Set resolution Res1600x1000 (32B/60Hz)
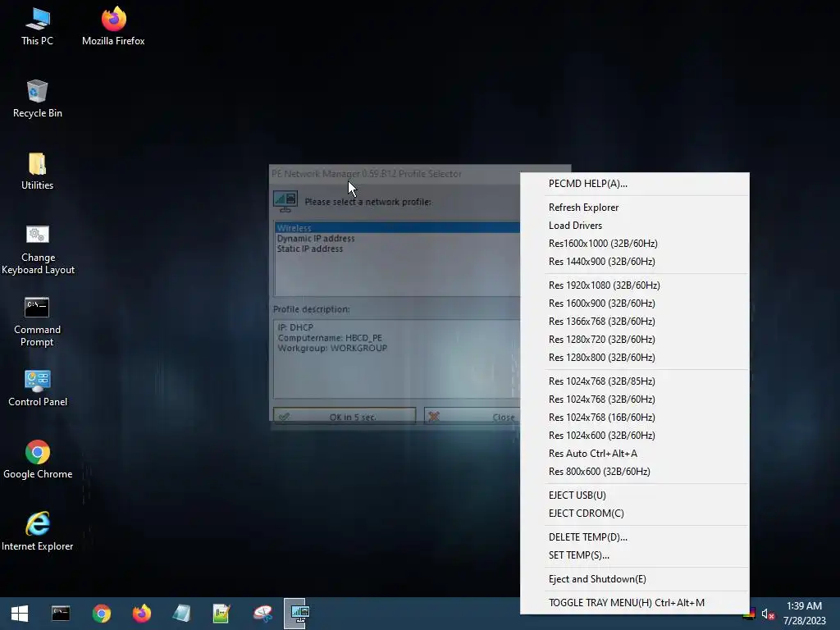 pyautogui.click(x=635, y=243)
